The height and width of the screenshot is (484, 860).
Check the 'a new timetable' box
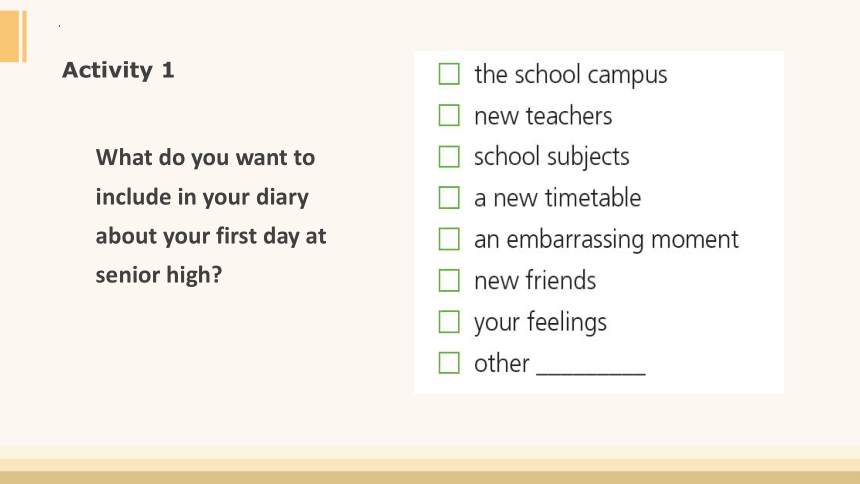[449, 198]
